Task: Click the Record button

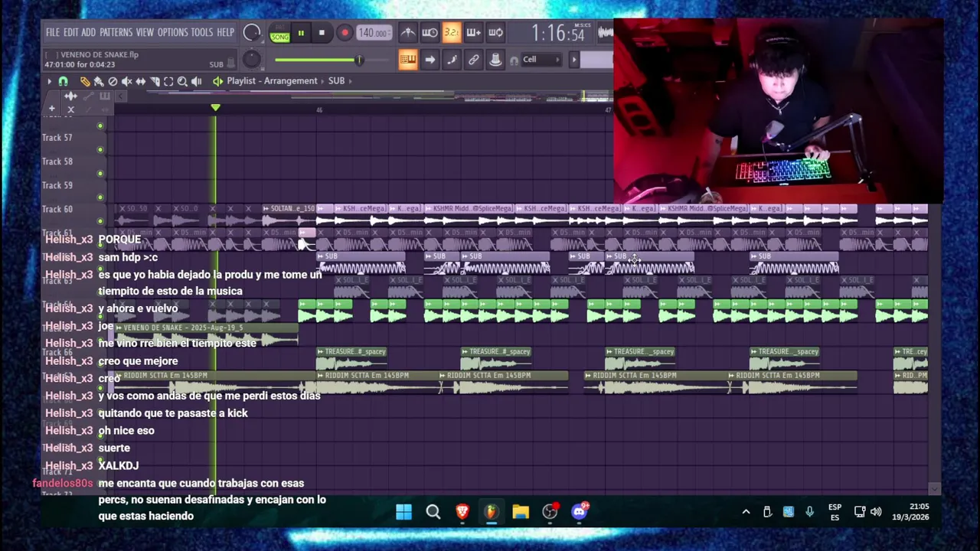Action: click(x=345, y=33)
